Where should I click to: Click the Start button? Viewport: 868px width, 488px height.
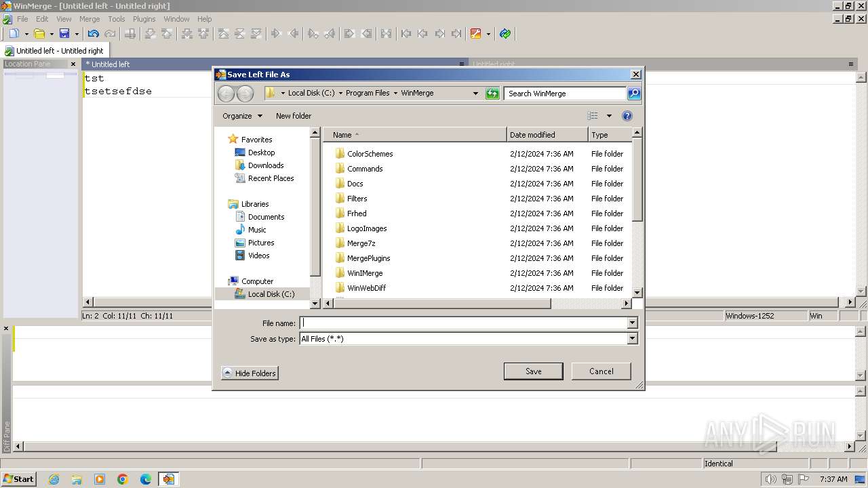(18, 479)
